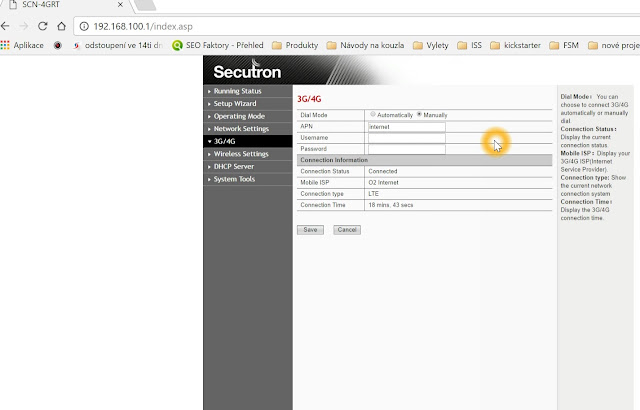Click the 3G/4G page heading
The width and height of the screenshot is (640, 410).
tap(309, 99)
